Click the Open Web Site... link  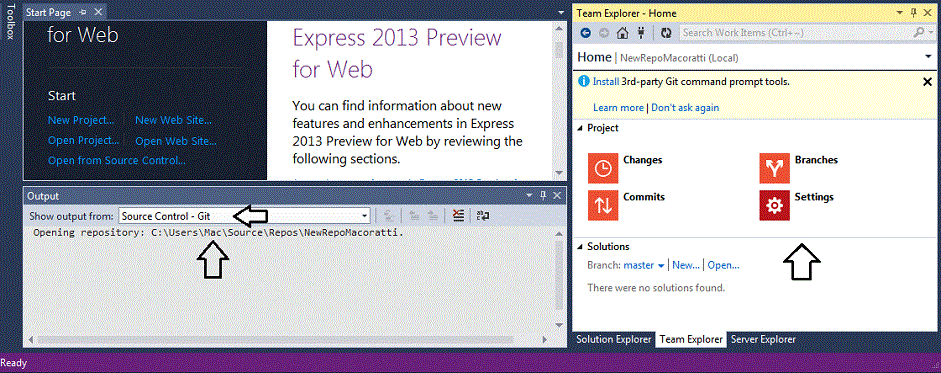[176, 142]
